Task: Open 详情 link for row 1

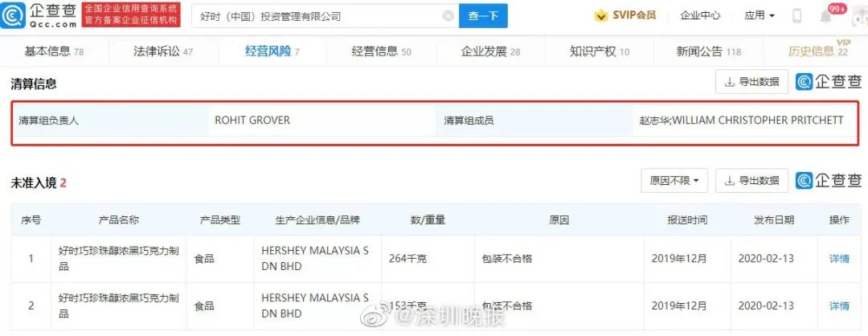Action: [x=838, y=258]
